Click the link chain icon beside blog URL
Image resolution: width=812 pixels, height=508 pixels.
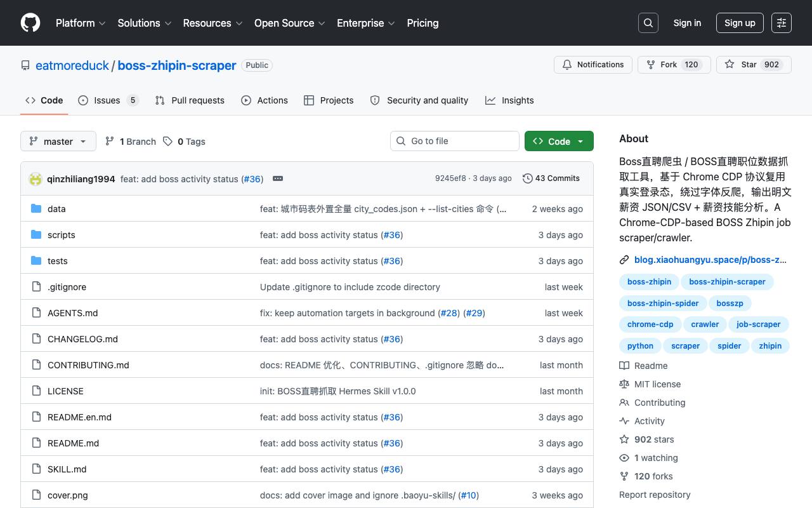pyautogui.click(x=624, y=260)
